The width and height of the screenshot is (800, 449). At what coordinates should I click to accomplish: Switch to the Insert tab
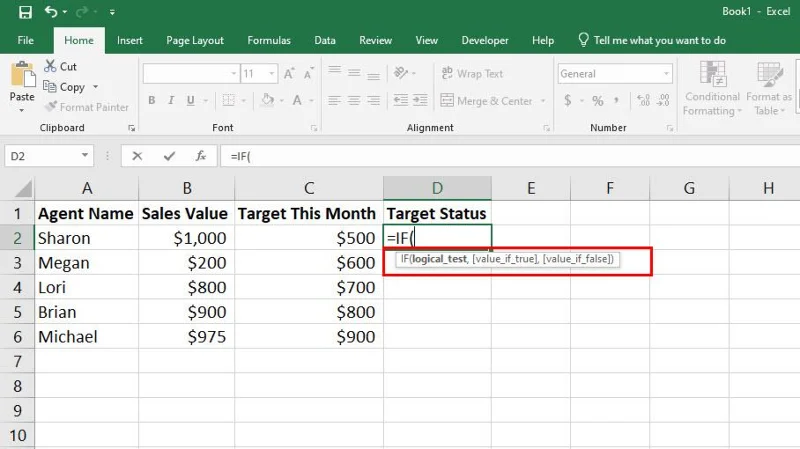tap(130, 40)
